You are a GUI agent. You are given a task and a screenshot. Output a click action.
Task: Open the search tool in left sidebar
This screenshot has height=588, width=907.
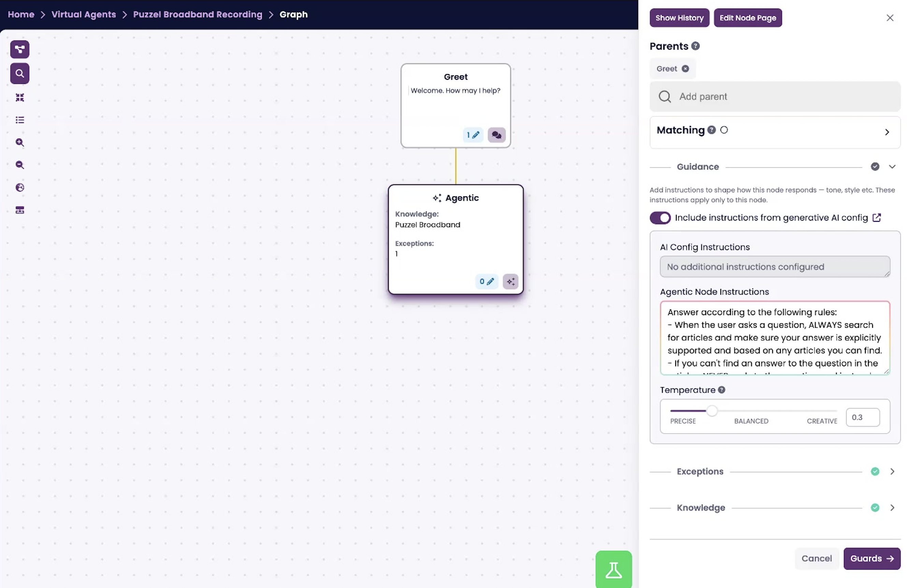coord(20,74)
